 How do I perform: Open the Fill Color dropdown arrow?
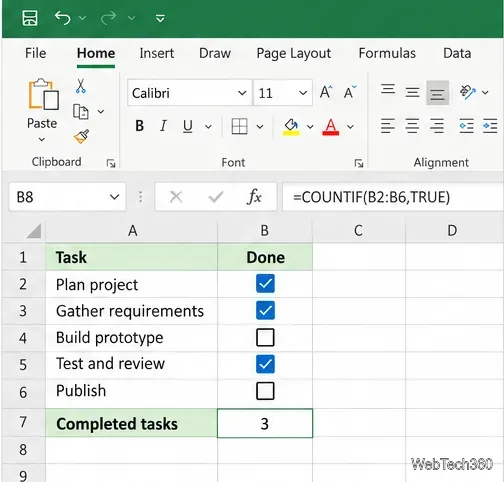coord(310,127)
